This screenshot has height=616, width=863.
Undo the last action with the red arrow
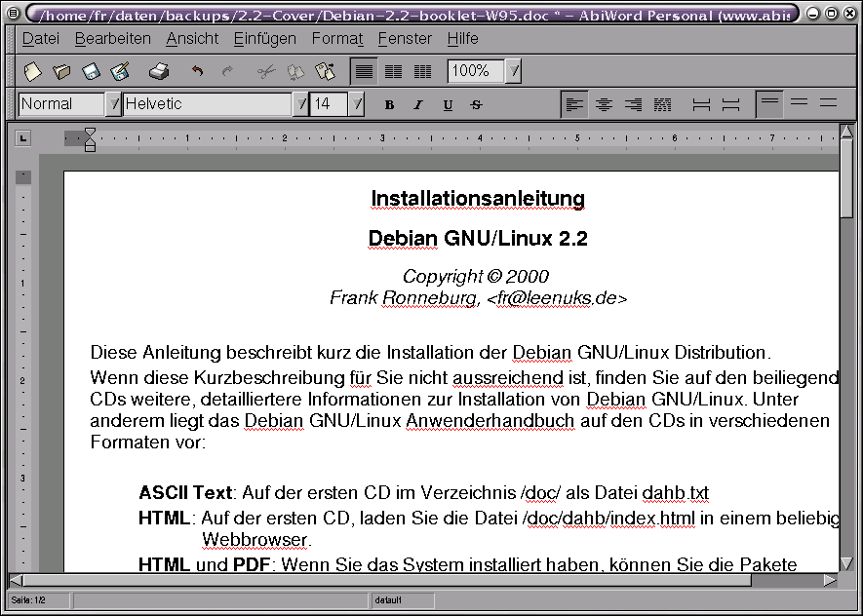coord(197,71)
